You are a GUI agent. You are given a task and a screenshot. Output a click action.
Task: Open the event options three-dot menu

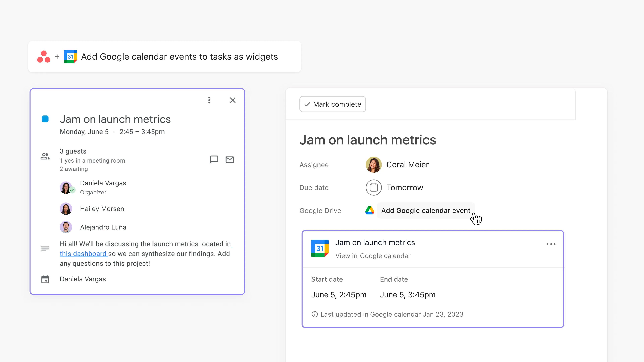209,100
